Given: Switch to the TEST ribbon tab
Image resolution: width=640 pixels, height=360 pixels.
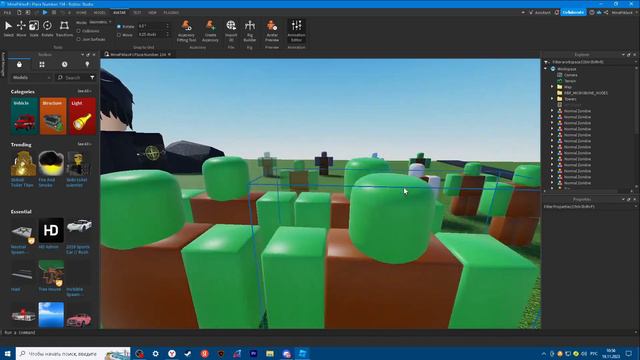Looking at the screenshot, I should pyautogui.click(x=137, y=13).
